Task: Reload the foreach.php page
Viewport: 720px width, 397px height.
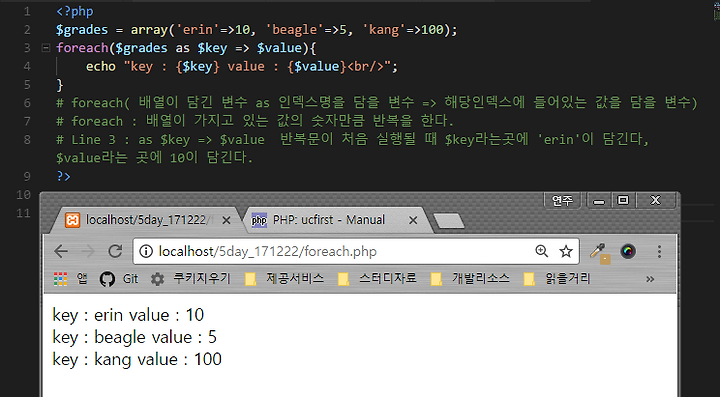Action: coord(115,252)
